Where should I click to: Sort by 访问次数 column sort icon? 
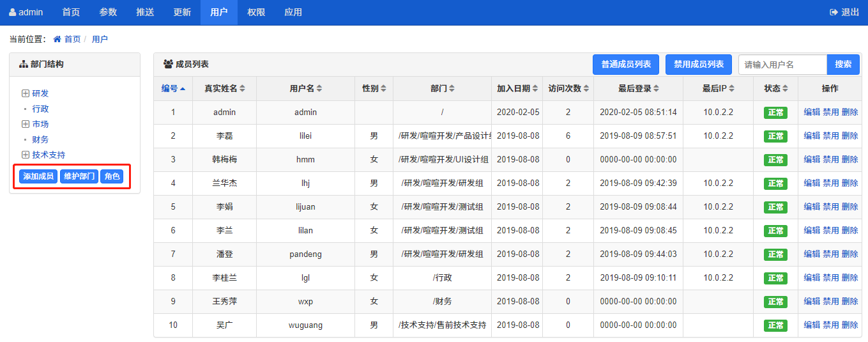click(x=586, y=89)
